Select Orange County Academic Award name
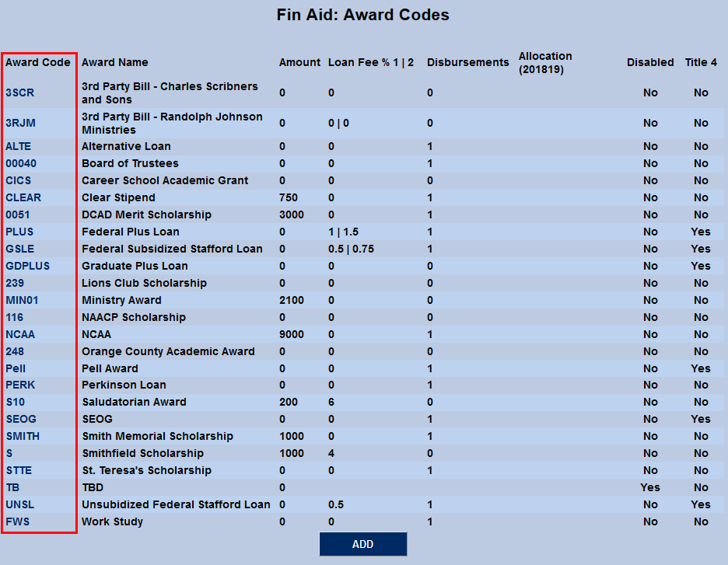This screenshot has height=565, width=728. click(x=168, y=351)
